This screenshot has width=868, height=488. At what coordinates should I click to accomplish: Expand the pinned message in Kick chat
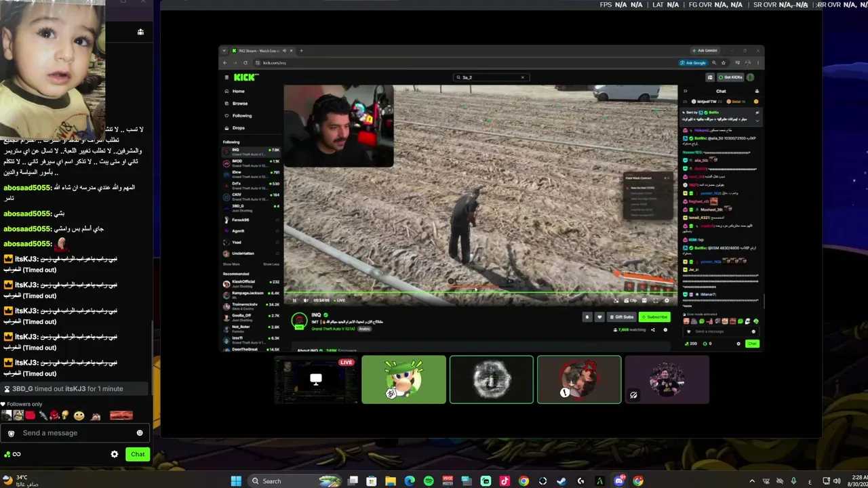click(x=757, y=121)
